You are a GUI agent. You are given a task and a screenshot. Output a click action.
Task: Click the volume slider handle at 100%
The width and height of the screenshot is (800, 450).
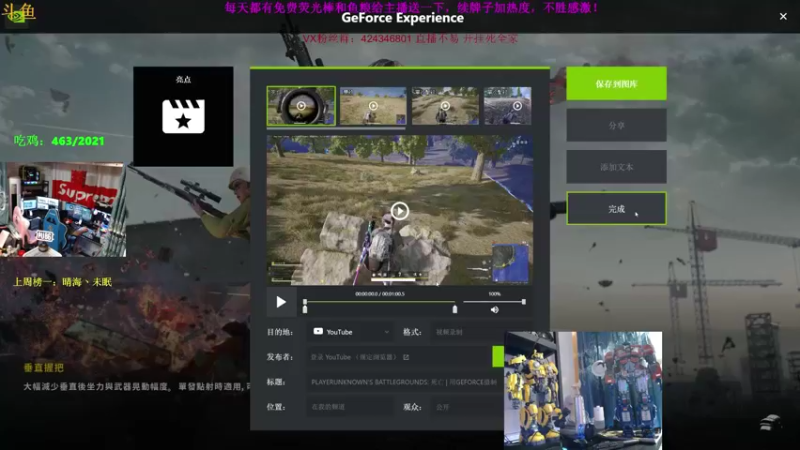(523, 302)
